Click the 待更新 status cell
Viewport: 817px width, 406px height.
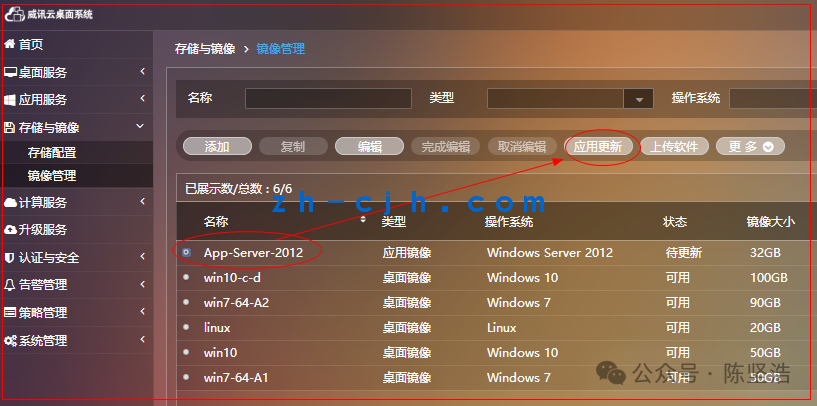click(684, 253)
